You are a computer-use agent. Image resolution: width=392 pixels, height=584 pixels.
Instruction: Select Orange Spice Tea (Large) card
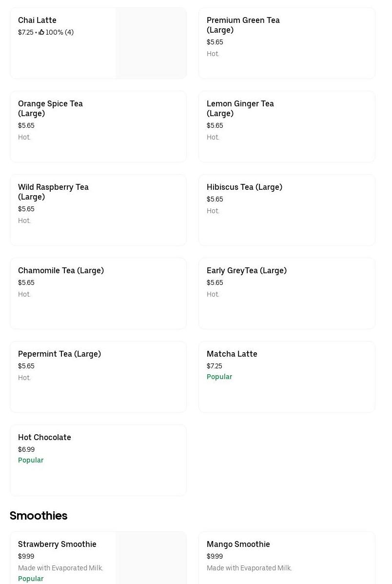pos(98,126)
